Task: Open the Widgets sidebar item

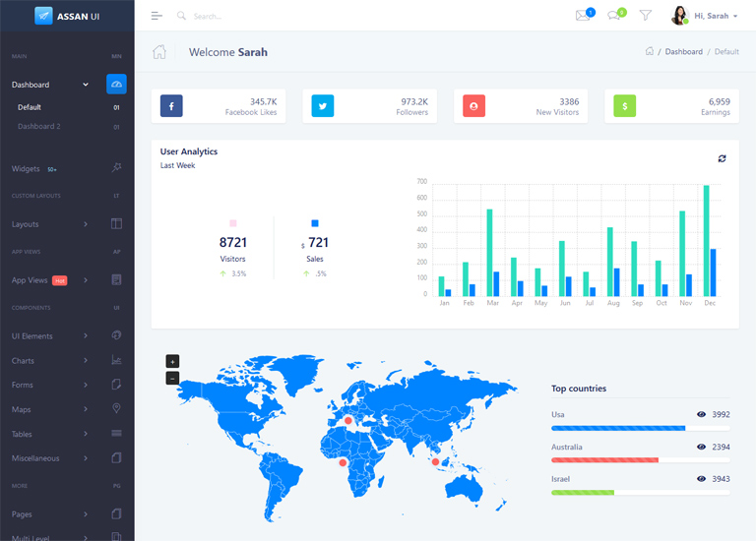Action: 27,168
